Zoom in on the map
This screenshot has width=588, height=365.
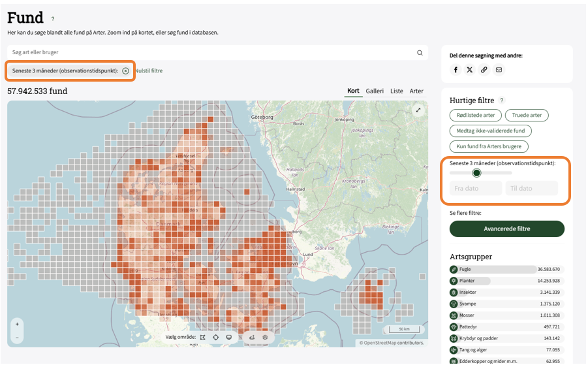click(x=17, y=324)
